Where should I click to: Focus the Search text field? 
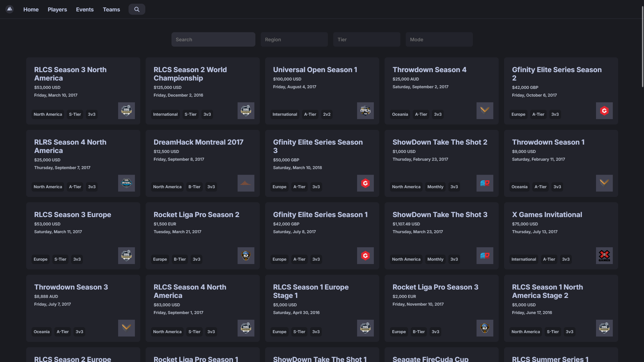pyautogui.click(x=213, y=40)
